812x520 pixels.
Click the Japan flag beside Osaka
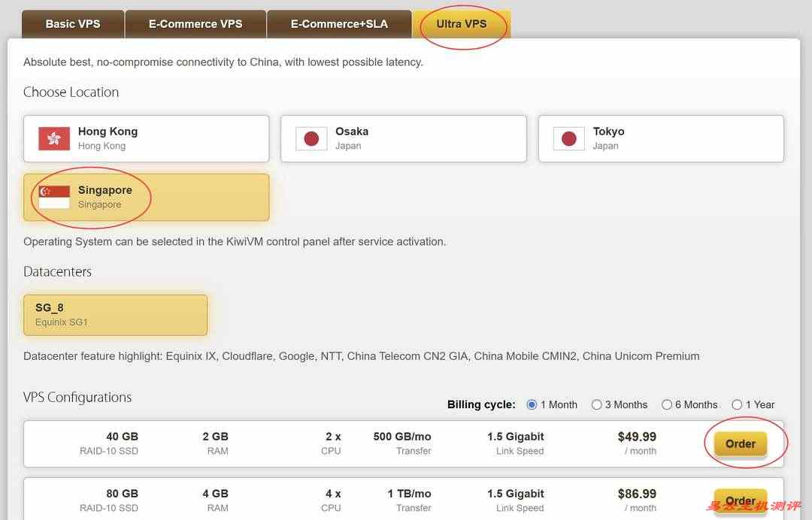click(311, 139)
